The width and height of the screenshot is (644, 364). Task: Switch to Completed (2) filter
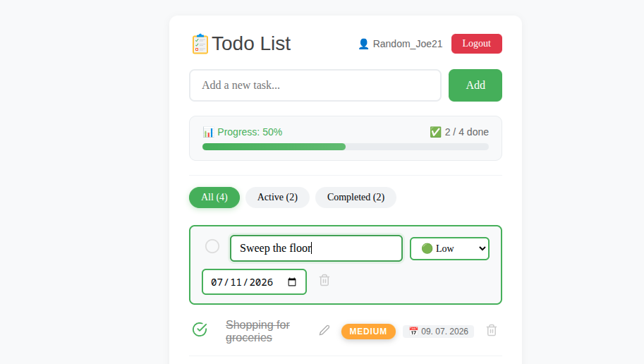pos(356,198)
